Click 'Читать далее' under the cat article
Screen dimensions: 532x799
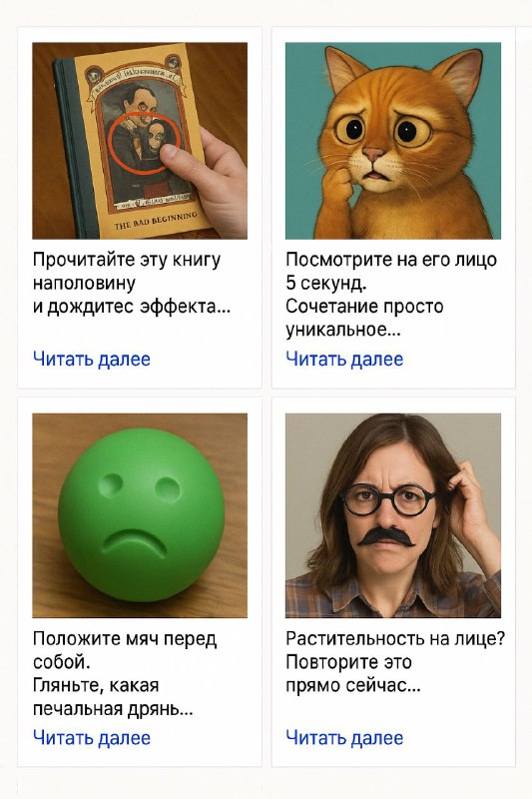tap(344, 360)
